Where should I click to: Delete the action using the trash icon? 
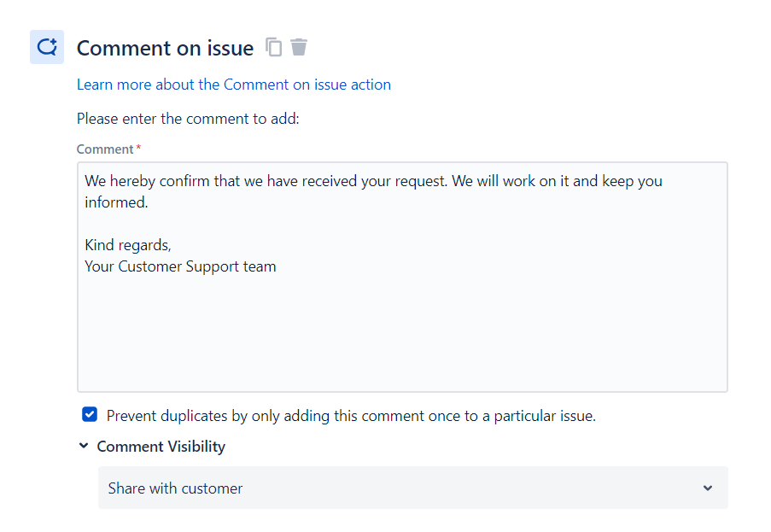click(299, 47)
